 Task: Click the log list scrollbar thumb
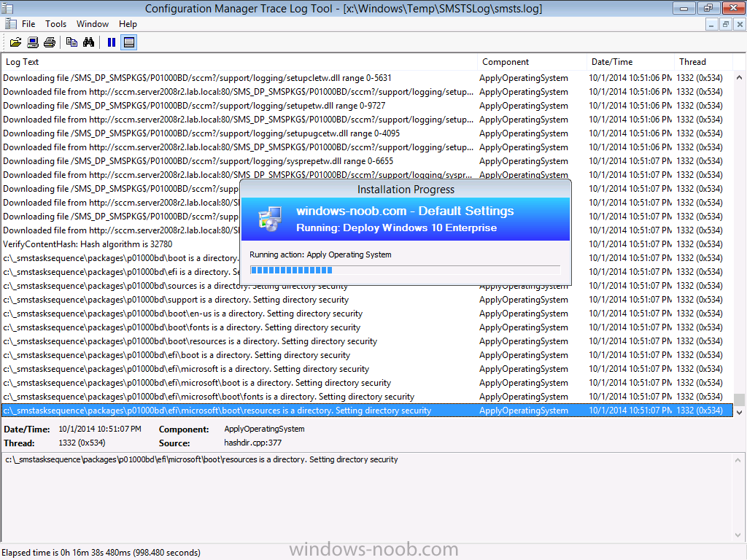pos(739,399)
